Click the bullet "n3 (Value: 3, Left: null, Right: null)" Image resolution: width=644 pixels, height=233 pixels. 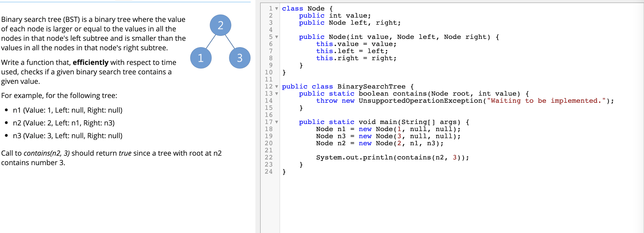68,136
